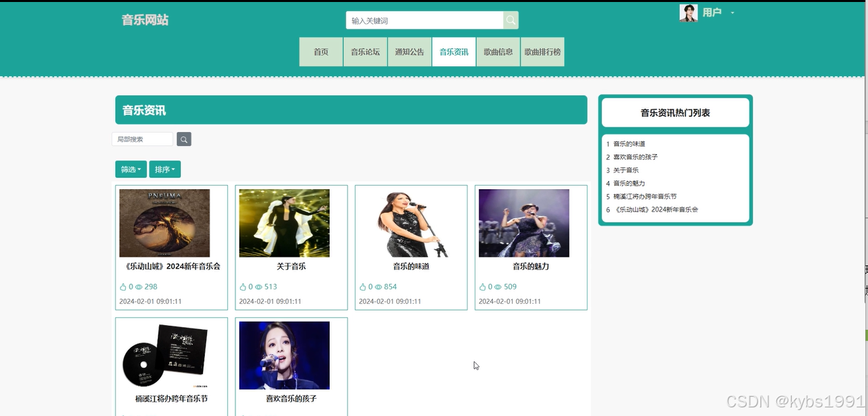
Task: Click the 音乐网站 site logo text
Action: (145, 20)
